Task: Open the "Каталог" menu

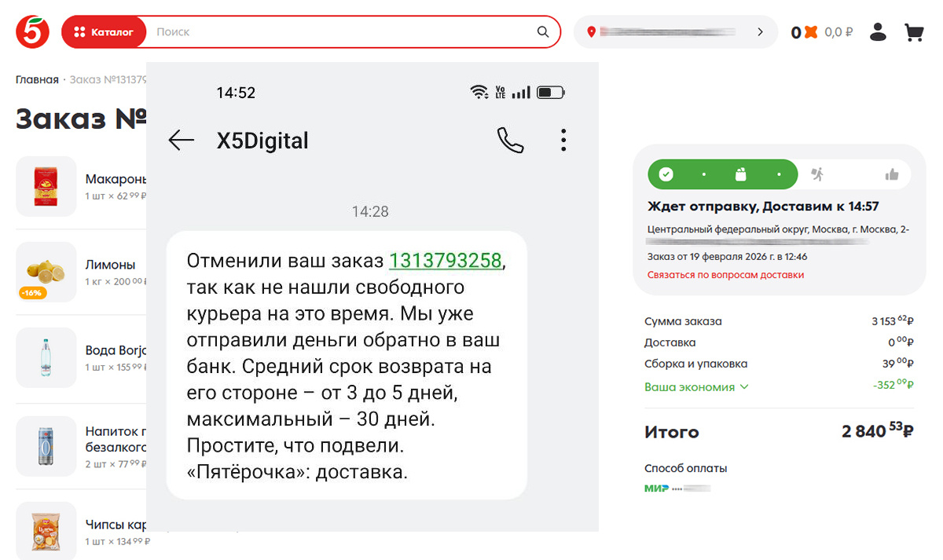Action: pyautogui.click(x=103, y=32)
